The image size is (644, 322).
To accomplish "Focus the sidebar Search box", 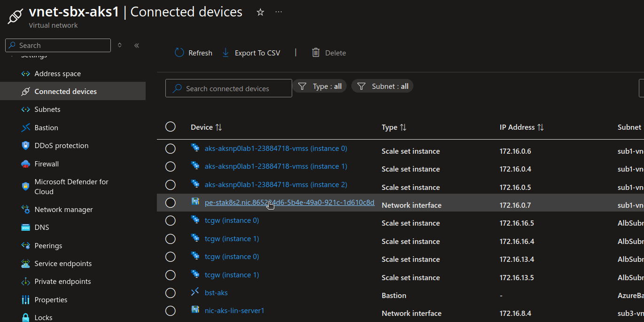I will 58,45.
